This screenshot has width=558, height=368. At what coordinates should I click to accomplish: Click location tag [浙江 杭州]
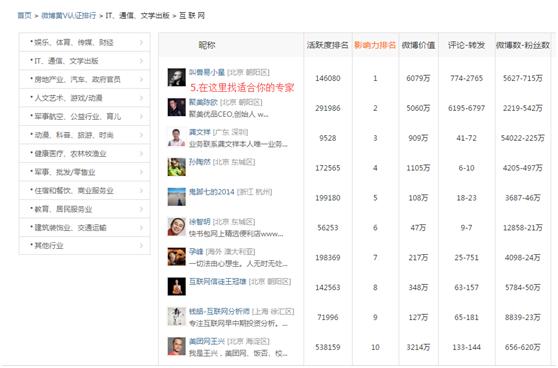click(x=254, y=192)
